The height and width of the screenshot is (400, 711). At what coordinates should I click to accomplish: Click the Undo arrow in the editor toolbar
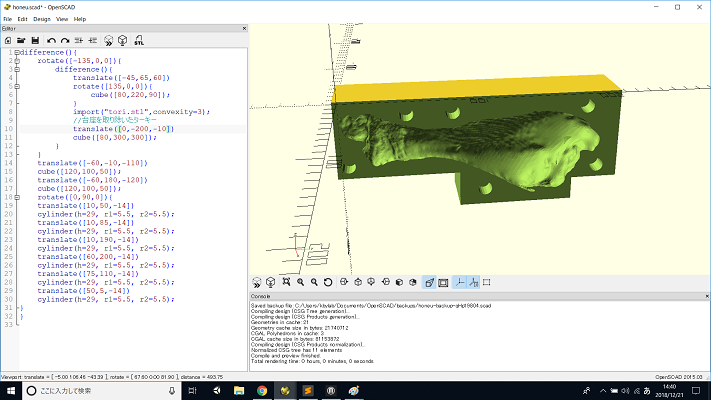[x=51, y=40]
